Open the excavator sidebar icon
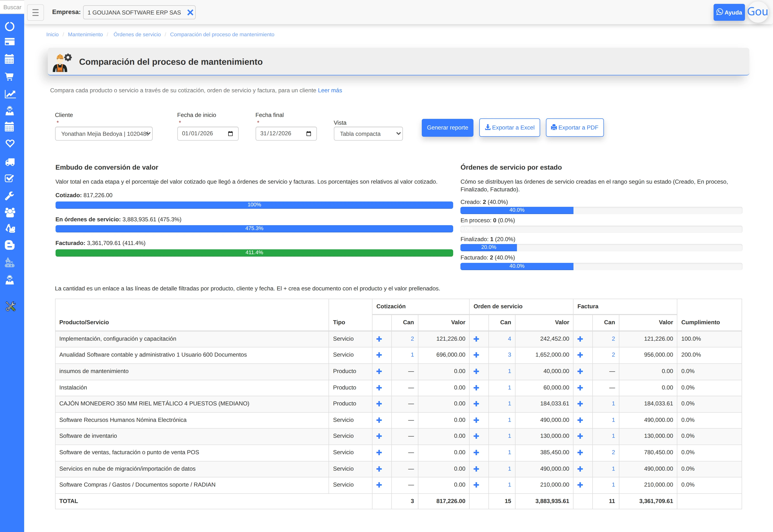Image resolution: width=773 pixels, height=532 pixels. 10,228
